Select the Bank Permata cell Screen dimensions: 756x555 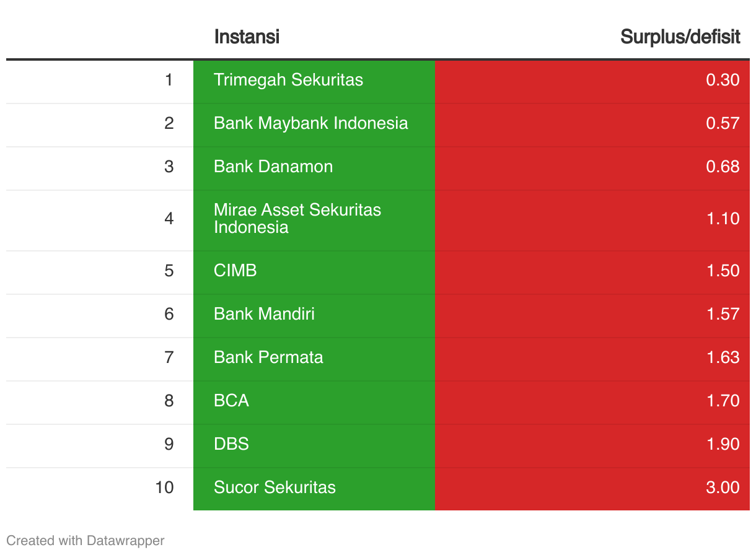pyautogui.click(x=314, y=358)
